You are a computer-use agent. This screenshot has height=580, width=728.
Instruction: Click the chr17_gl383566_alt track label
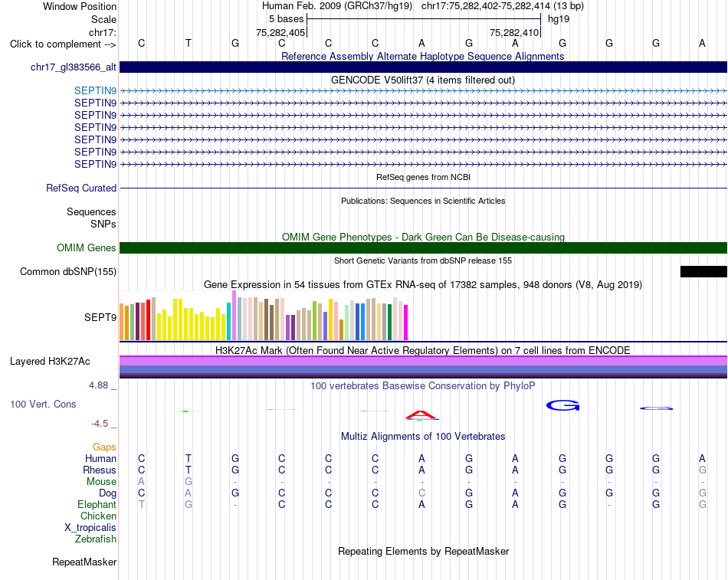coord(74,67)
